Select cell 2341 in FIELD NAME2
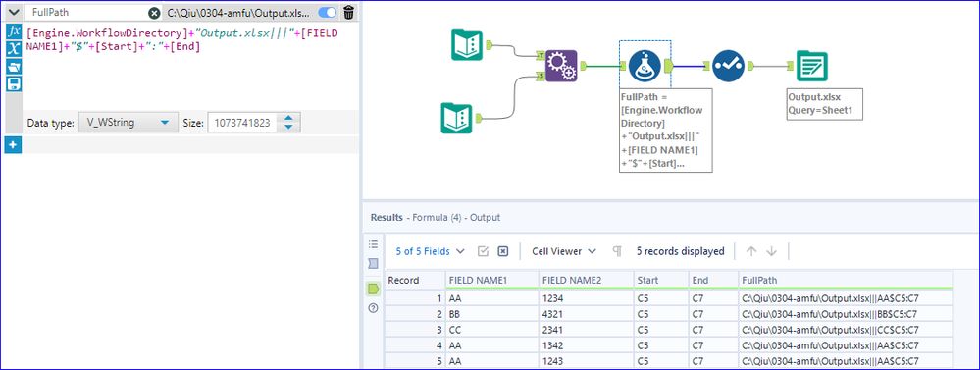 pos(587,330)
